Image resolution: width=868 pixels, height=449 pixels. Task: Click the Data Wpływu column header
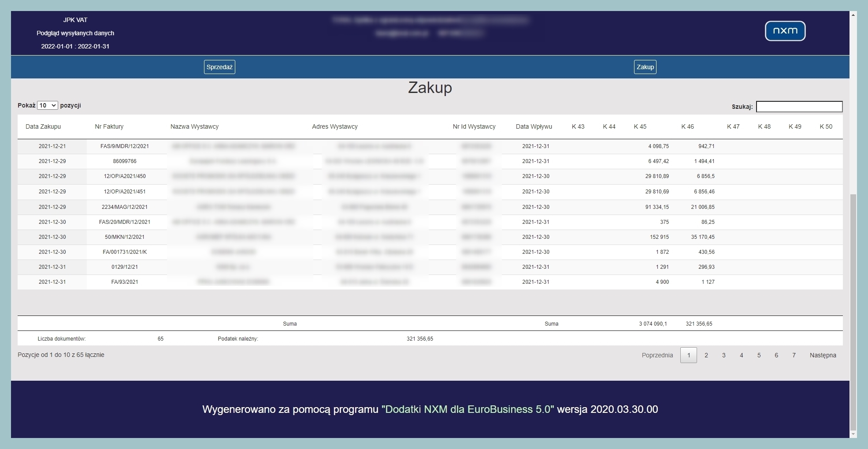click(534, 126)
